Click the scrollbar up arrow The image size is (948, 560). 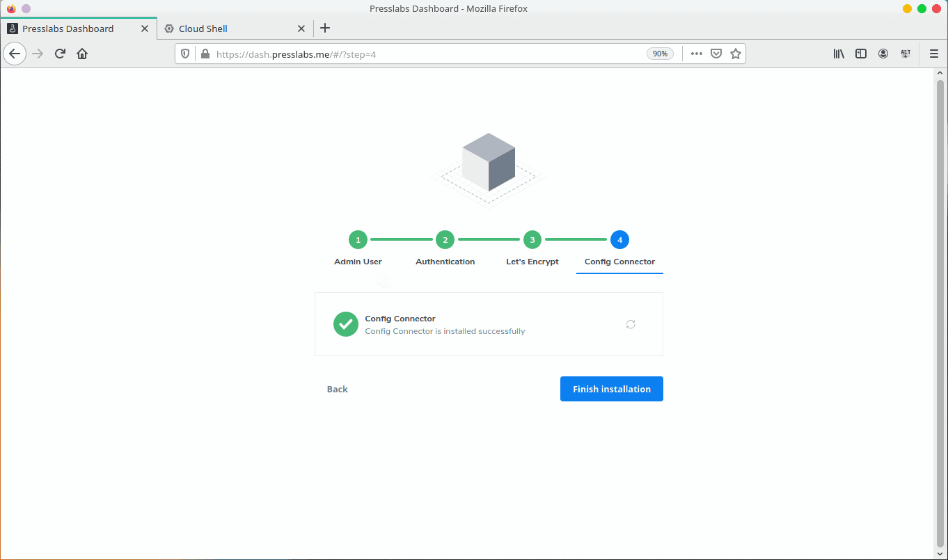point(940,73)
